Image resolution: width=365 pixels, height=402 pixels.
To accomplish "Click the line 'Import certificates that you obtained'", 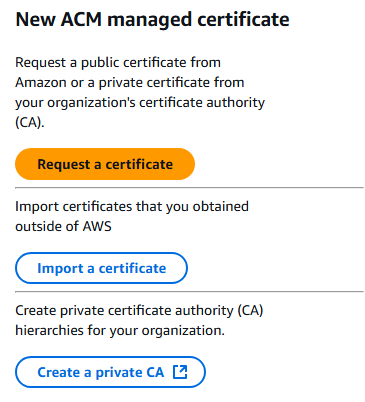I will click(132, 206).
